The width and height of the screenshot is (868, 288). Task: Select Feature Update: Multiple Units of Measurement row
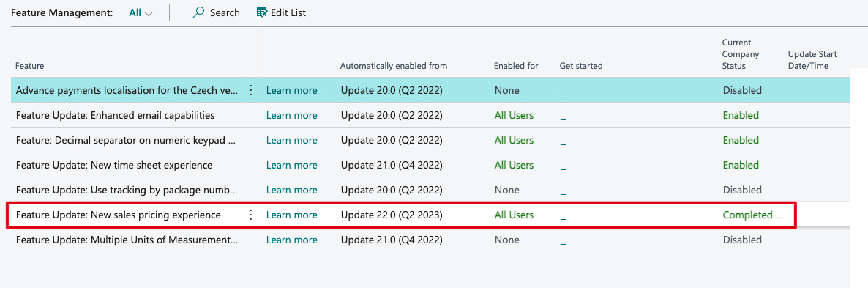[127, 240]
